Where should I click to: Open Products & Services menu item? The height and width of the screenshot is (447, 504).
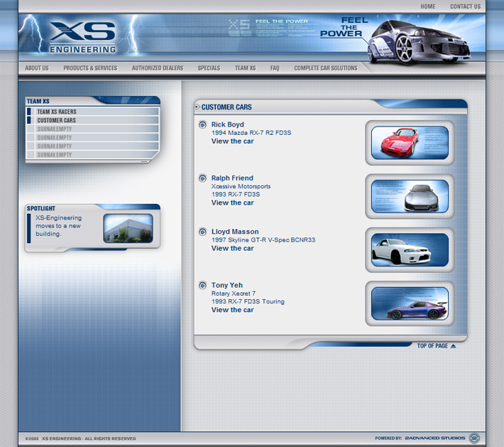tap(90, 68)
